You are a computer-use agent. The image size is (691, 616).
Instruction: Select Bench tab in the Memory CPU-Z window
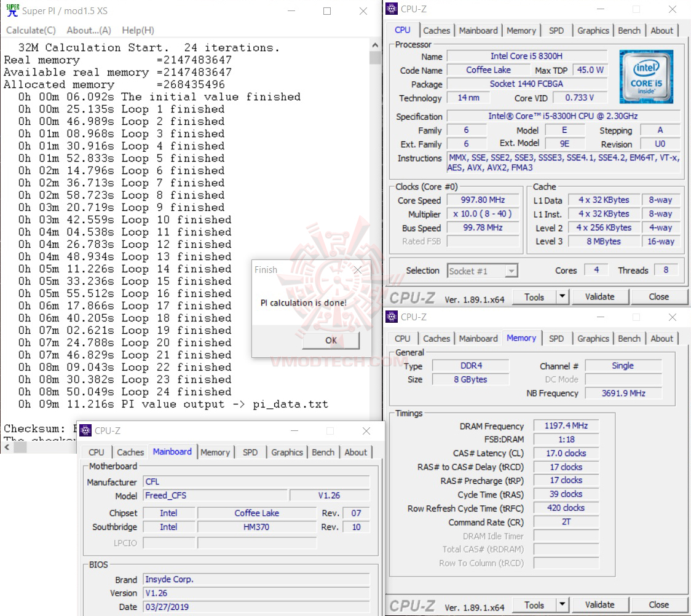(x=629, y=338)
